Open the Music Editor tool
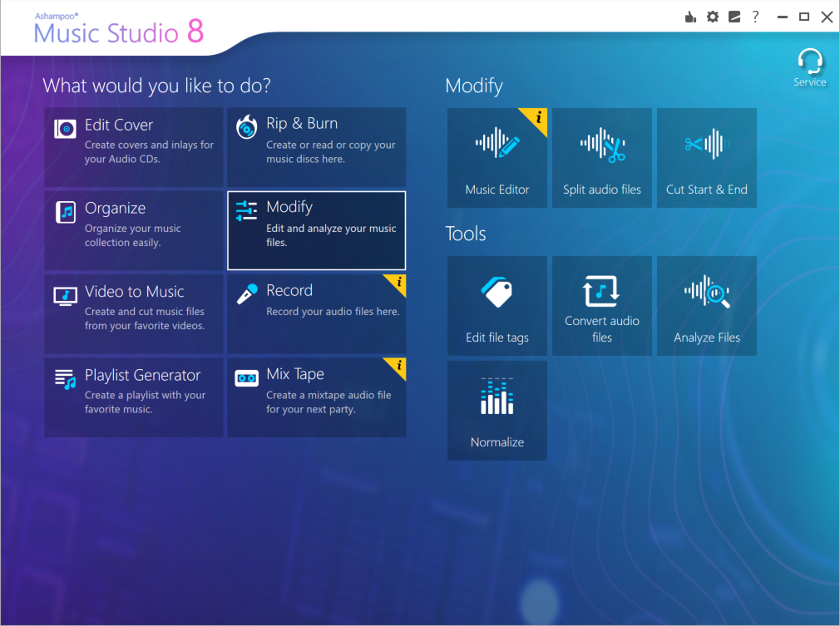This screenshot has height=626, width=840. click(x=497, y=158)
